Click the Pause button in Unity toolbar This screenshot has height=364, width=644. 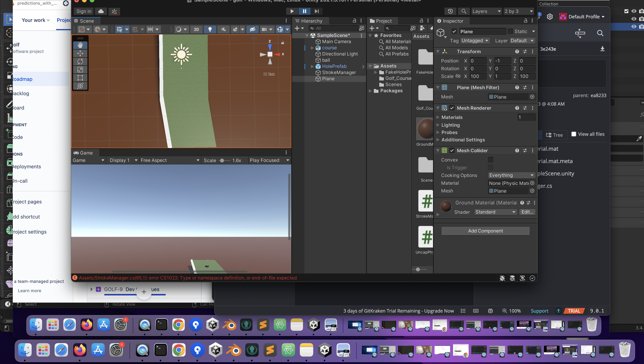[304, 11]
